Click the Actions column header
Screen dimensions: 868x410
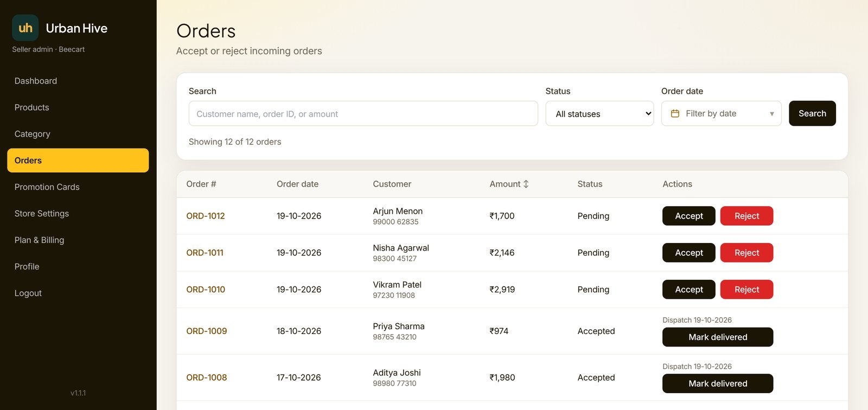point(677,184)
